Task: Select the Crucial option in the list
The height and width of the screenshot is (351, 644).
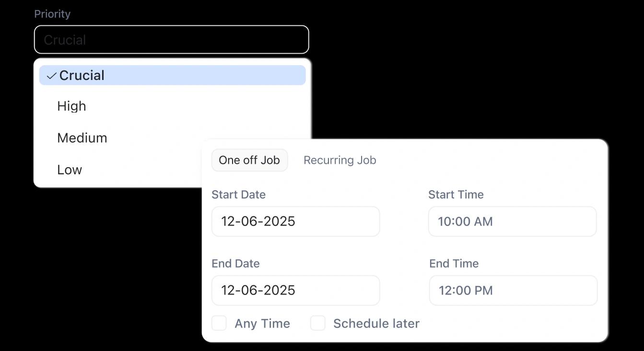Action: coord(173,75)
